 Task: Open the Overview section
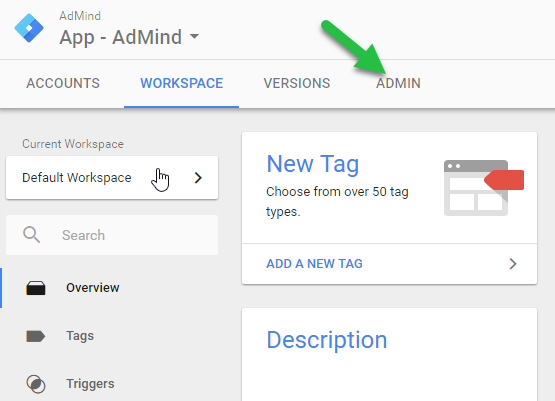(x=93, y=288)
